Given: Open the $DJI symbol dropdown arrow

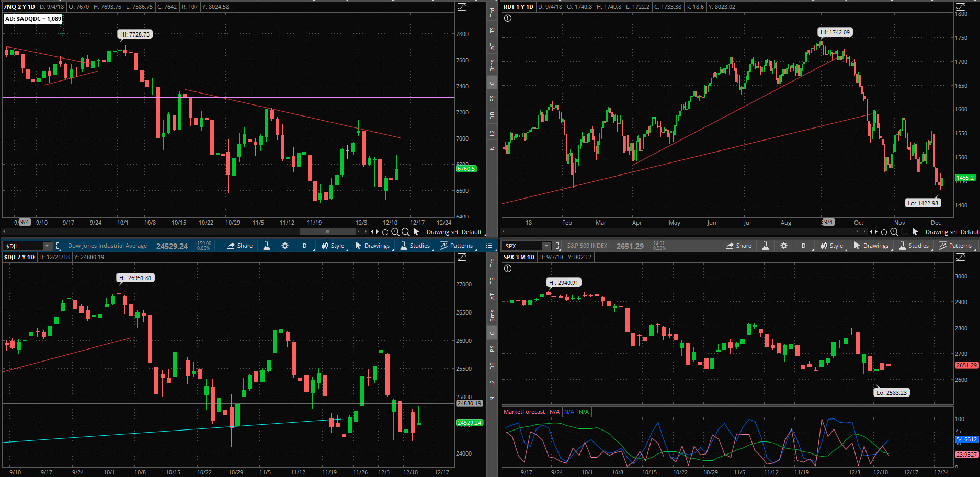Looking at the screenshot, I should [x=47, y=246].
